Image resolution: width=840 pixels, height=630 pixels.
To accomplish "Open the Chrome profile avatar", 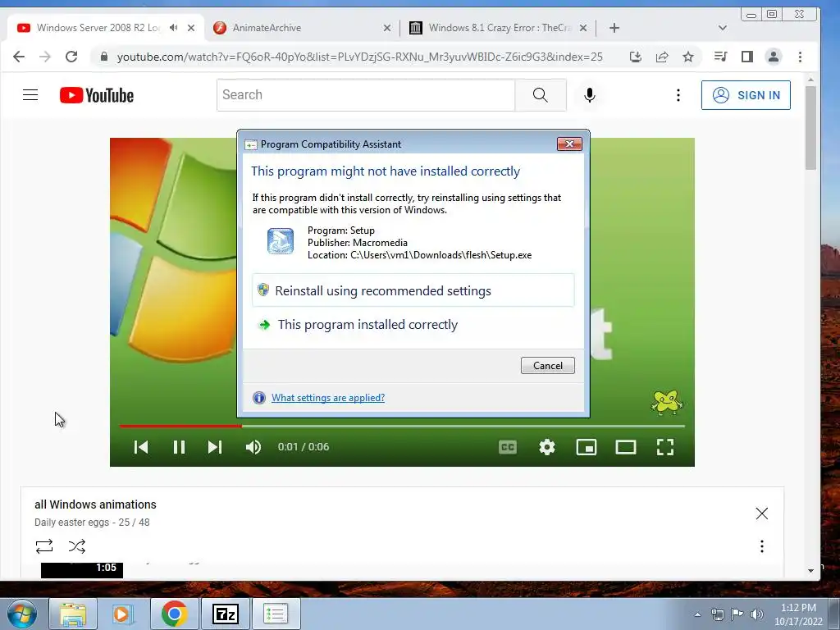I will pos(773,57).
